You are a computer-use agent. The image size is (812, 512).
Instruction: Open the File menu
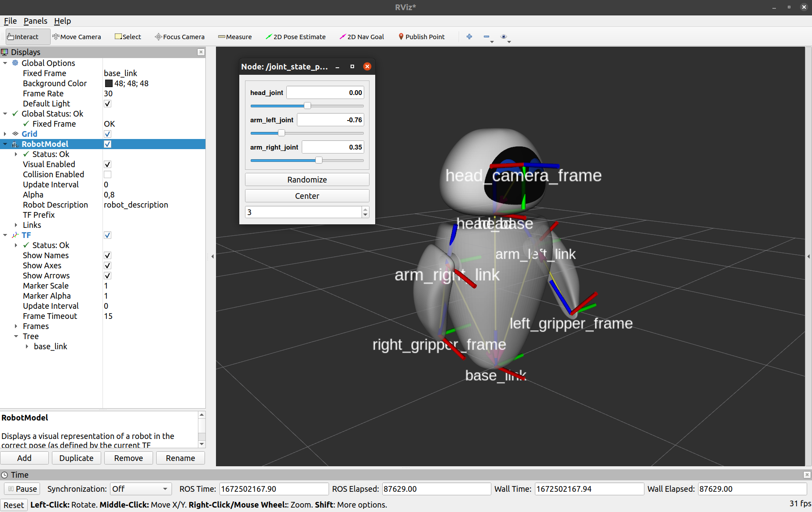tap(10, 21)
